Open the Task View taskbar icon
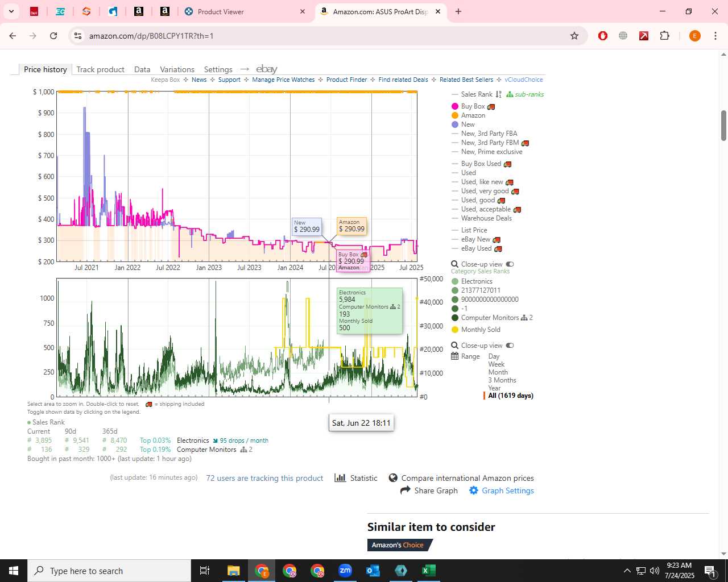This screenshot has width=728, height=582. (205, 571)
